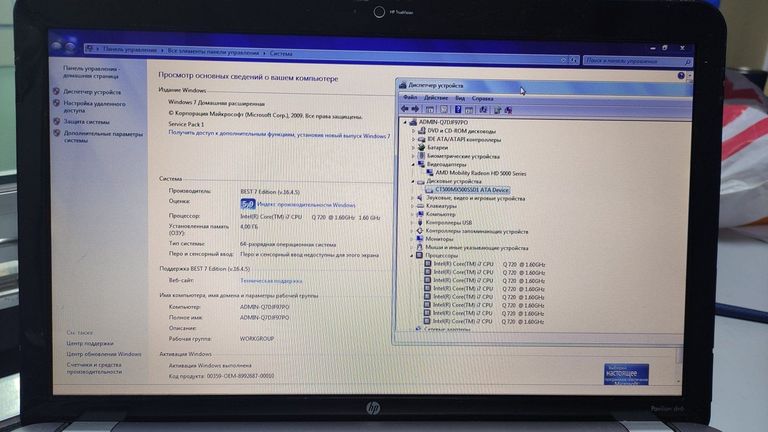Viewport: 768px width, 432px height.
Task: Expand the DVD и CD-ROM дисководы node arrow
Action: (413, 131)
